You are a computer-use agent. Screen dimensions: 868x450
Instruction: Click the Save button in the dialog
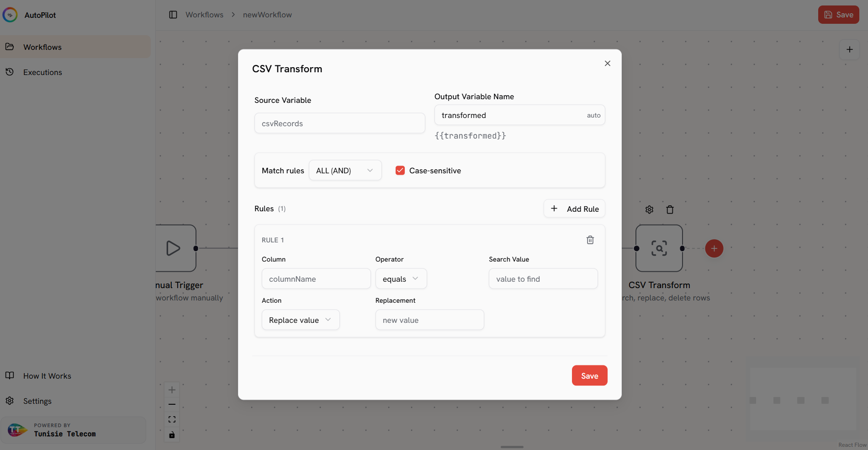(x=589, y=376)
